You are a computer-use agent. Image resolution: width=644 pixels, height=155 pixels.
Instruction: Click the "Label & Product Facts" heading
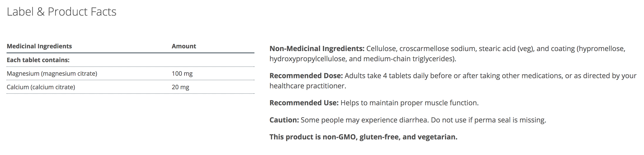coord(61,12)
